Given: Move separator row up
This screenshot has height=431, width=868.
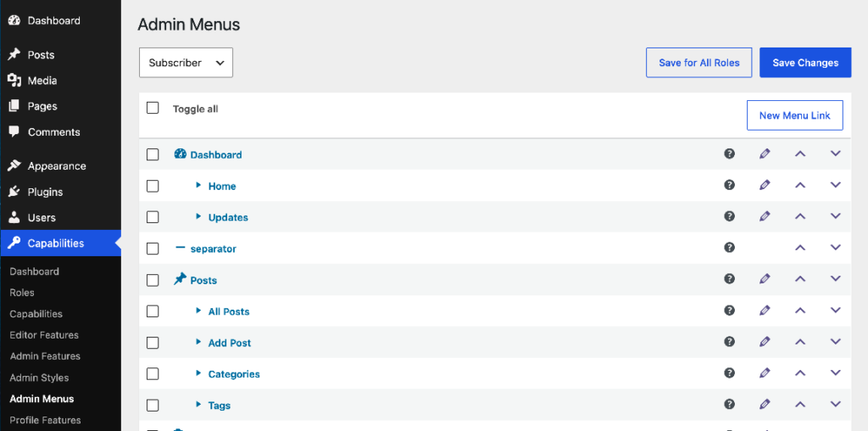Looking at the screenshot, I should click(800, 247).
